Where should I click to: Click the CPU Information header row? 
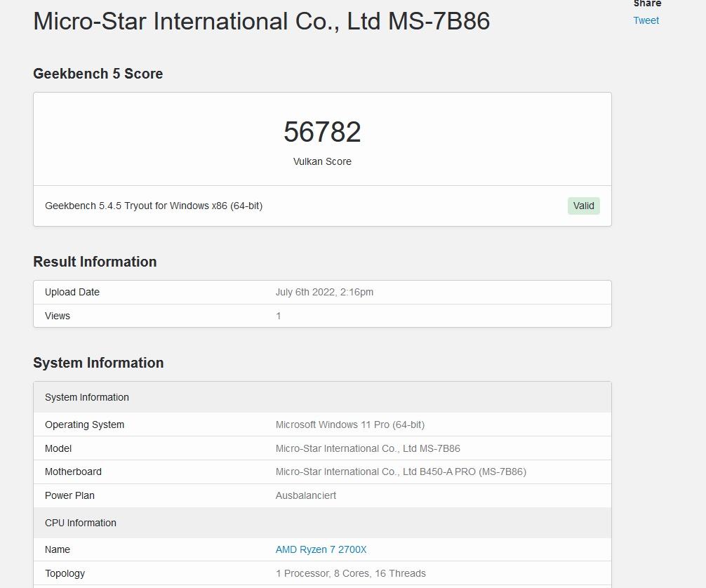tap(322, 523)
